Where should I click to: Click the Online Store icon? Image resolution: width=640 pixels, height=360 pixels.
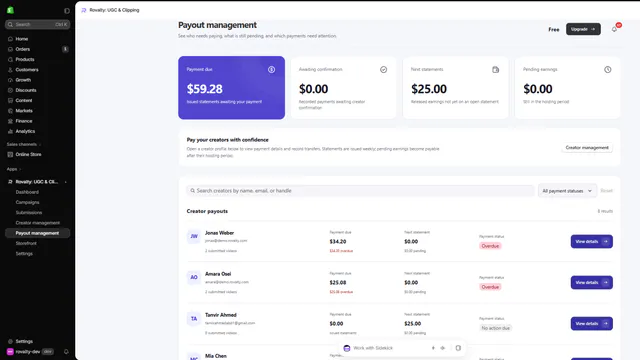click(10, 154)
